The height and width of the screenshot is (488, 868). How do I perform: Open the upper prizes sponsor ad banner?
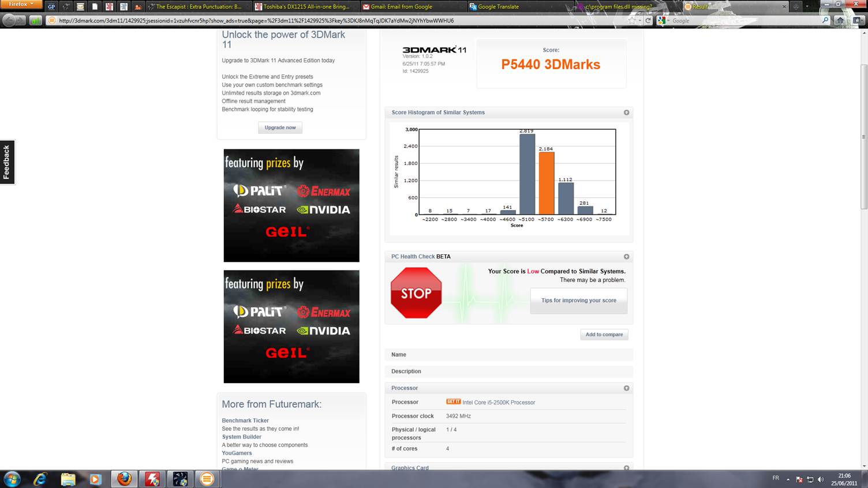click(291, 205)
